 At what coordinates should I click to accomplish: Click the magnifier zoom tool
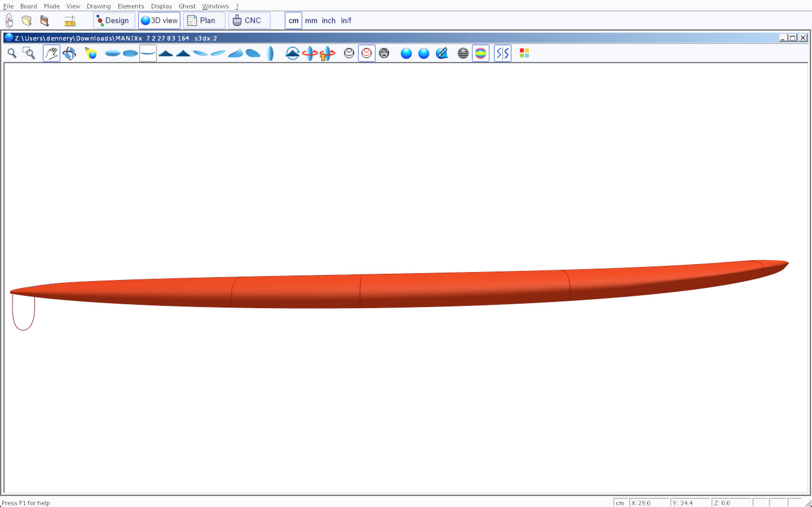(x=12, y=53)
